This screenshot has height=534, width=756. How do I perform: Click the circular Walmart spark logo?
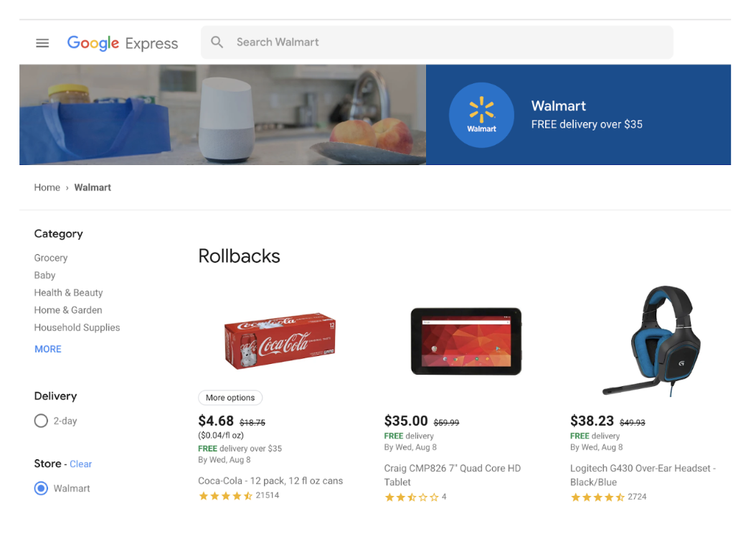pyautogui.click(x=481, y=115)
